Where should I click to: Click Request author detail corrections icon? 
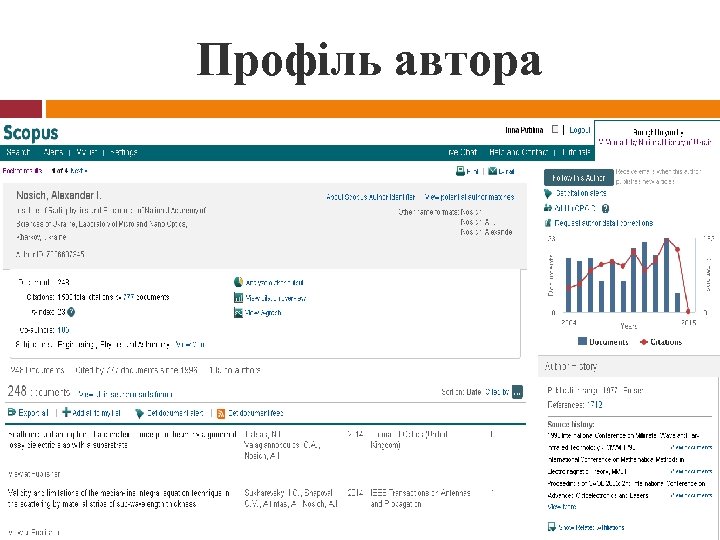tap(548, 223)
